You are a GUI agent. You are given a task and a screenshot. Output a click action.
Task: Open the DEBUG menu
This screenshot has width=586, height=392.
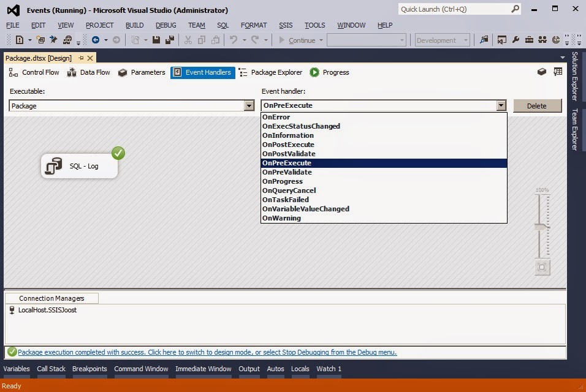[166, 25]
